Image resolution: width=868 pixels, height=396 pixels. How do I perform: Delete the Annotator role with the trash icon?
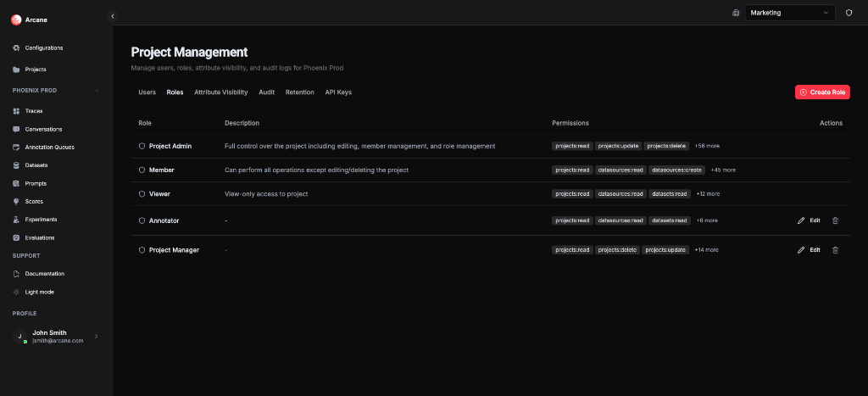point(835,220)
